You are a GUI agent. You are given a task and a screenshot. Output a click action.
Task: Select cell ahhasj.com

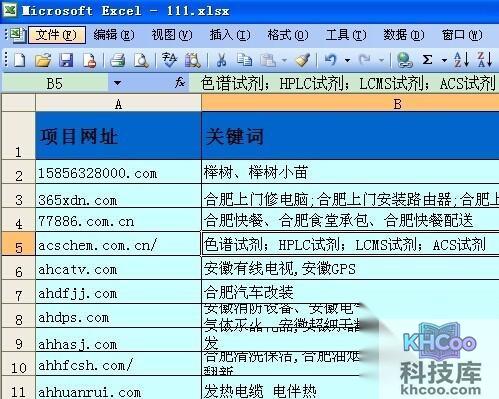[118, 340]
